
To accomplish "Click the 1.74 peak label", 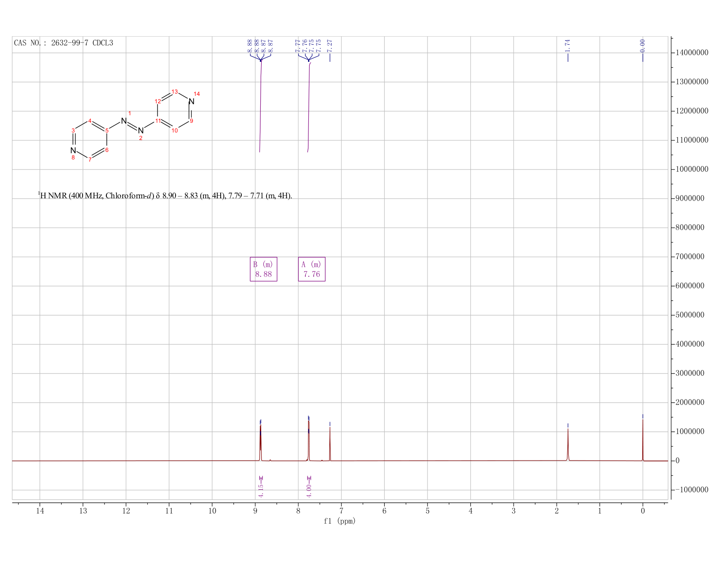I will pos(568,45).
